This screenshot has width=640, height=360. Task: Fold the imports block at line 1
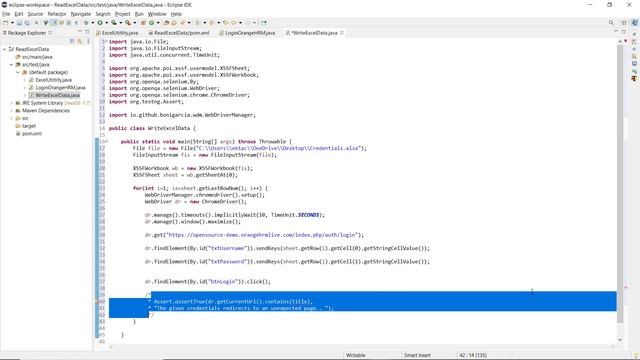point(106,42)
